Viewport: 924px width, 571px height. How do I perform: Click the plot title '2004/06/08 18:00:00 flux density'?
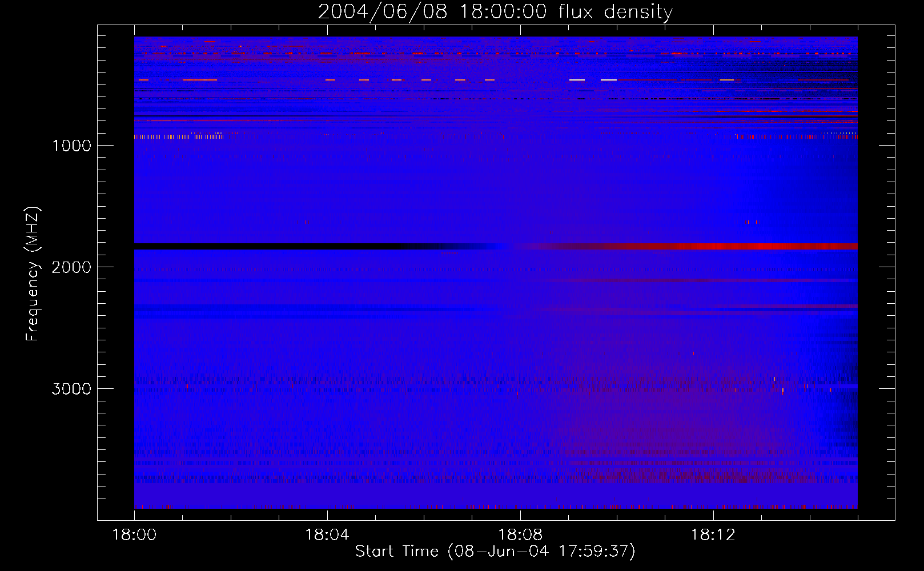click(495, 11)
